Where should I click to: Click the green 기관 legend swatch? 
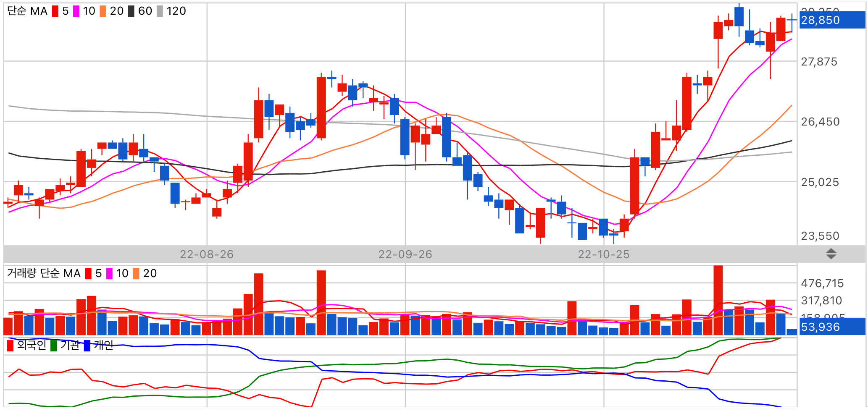click(53, 346)
